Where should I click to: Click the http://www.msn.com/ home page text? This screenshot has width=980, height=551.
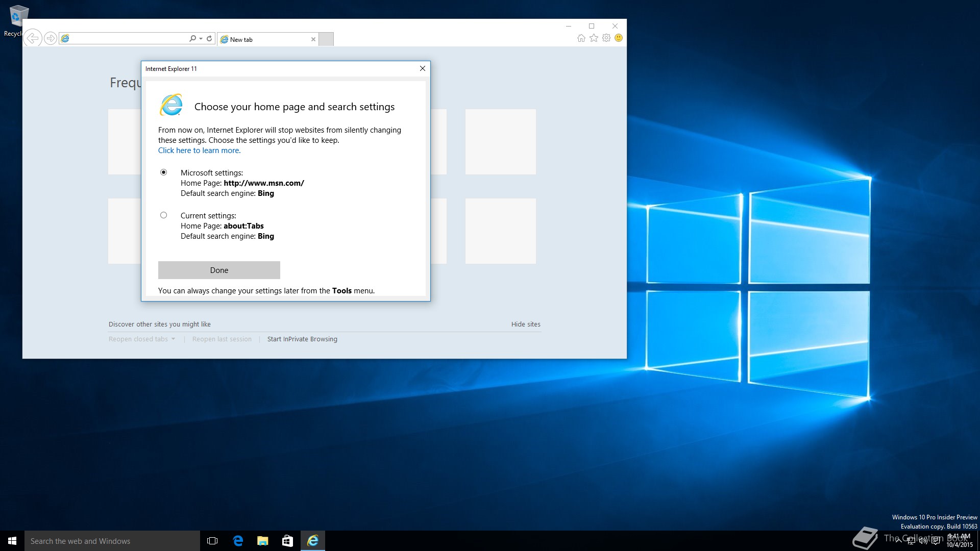point(264,183)
